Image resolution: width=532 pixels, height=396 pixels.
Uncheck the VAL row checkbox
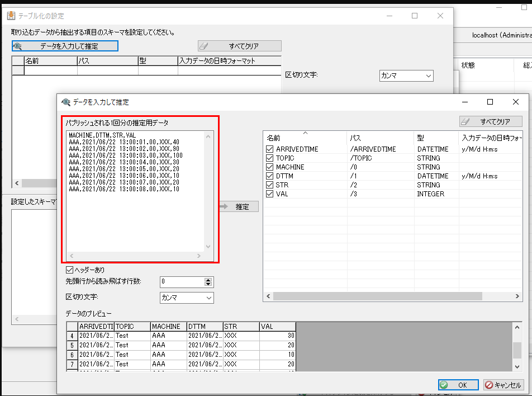pyautogui.click(x=270, y=194)
